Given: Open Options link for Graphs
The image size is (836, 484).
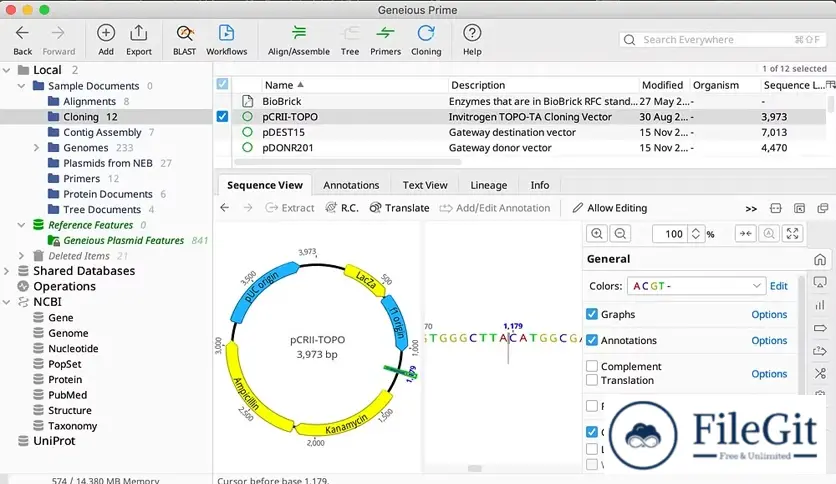Looking at the screenshot, I should click(769, 314).
